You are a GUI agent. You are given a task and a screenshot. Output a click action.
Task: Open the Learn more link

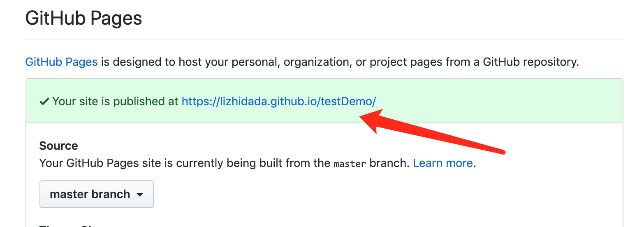click(x=442, y=163)
